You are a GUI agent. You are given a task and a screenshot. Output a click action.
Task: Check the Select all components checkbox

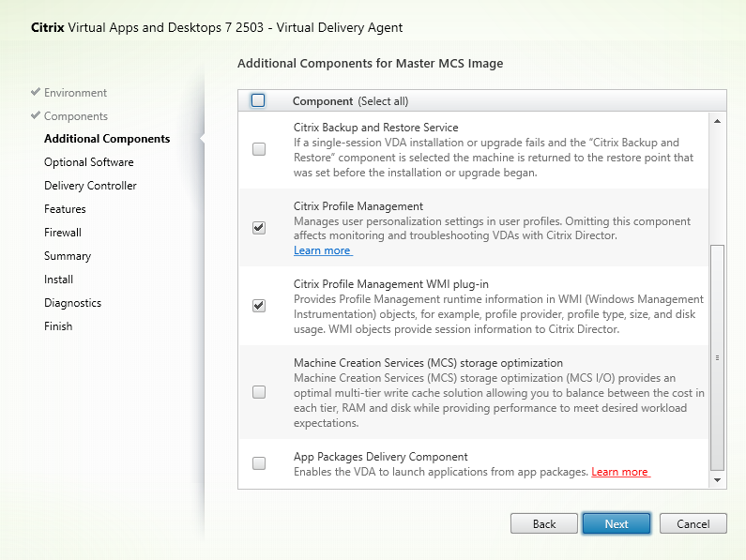click(259, 100)
